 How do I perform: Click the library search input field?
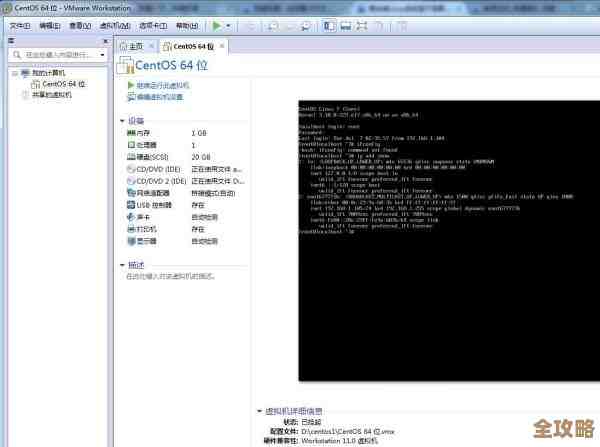click(56, 54)
